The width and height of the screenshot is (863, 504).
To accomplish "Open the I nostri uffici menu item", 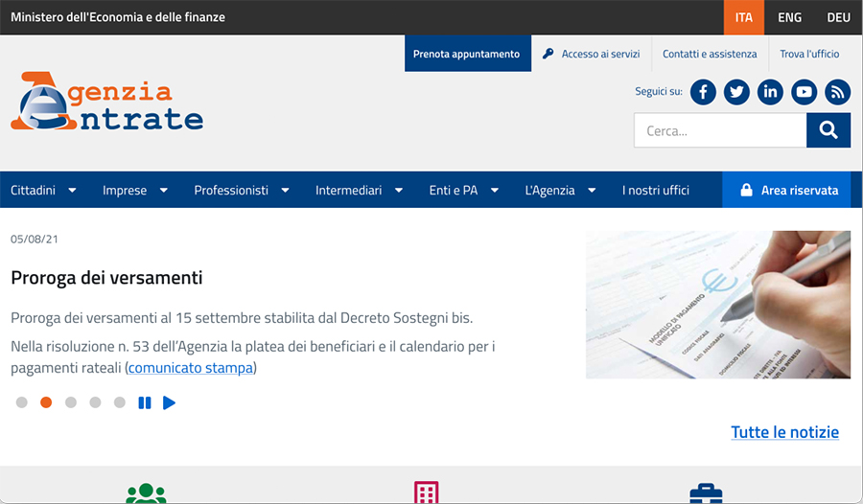I will pyautogui.click(x=656, y=191).
